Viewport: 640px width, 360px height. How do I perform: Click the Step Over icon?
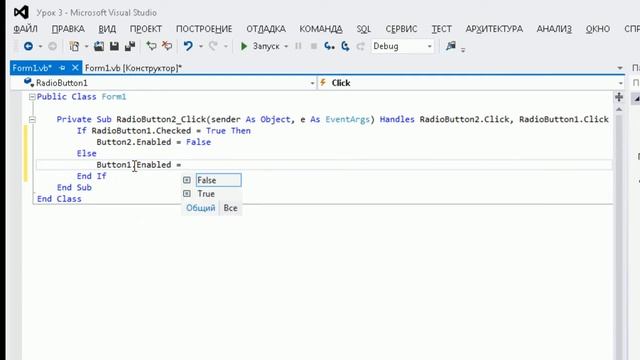pos(345,46)
